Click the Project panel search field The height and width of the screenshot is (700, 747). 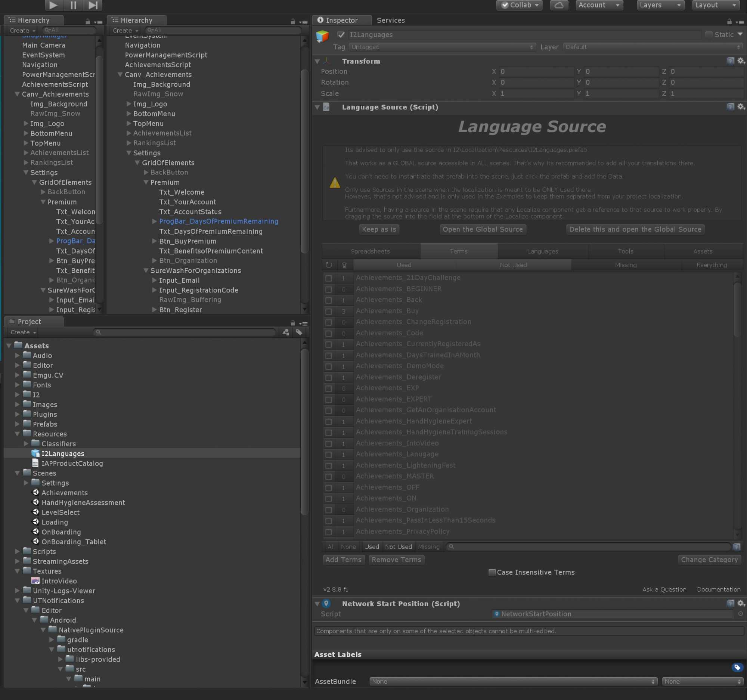184,332
